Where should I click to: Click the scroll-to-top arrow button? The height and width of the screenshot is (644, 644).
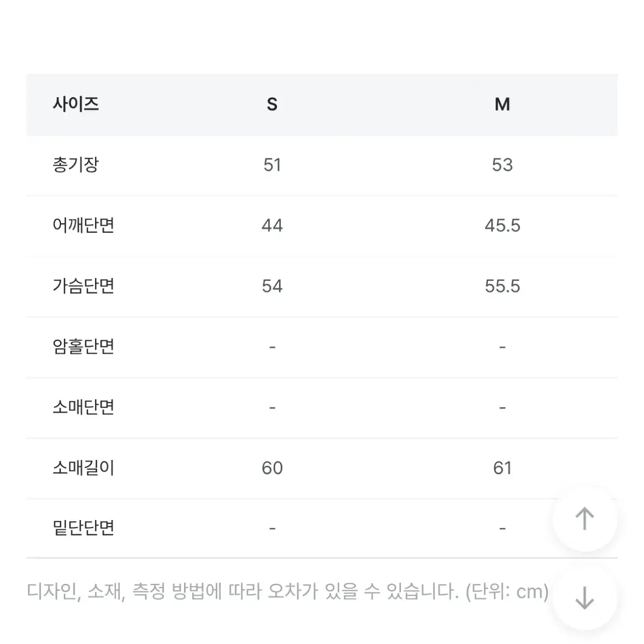tap(584, 519)
